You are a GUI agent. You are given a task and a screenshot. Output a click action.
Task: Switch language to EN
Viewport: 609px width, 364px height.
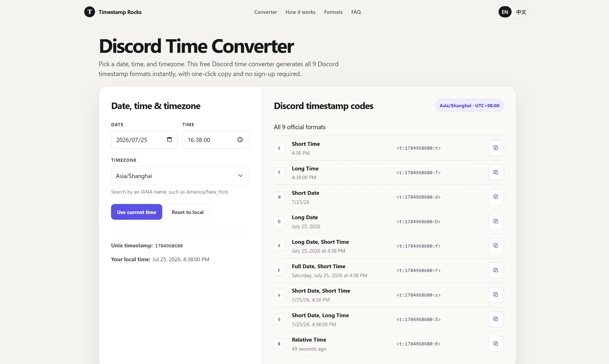[505, 12]
